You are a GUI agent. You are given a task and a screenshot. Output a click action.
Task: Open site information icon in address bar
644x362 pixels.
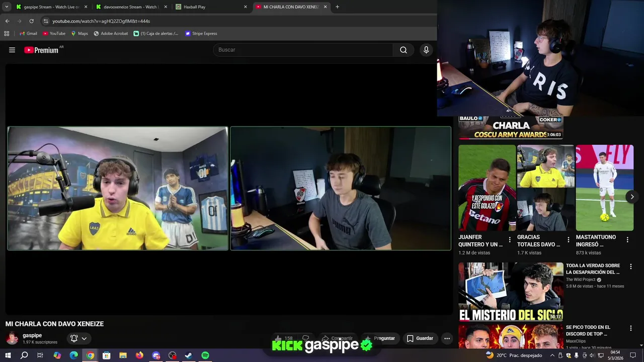pyautogui.click(x=46, y=21)
